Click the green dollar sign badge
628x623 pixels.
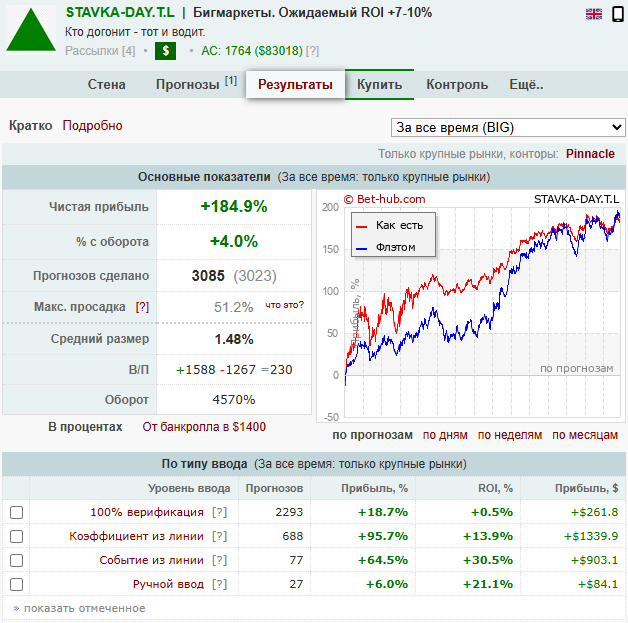pyautogui.click(x=165, y=50)
